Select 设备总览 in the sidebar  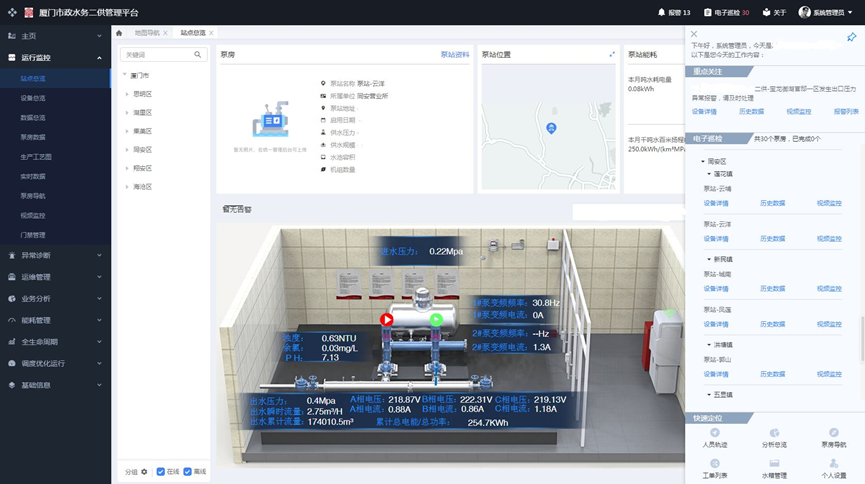(33, 98)
